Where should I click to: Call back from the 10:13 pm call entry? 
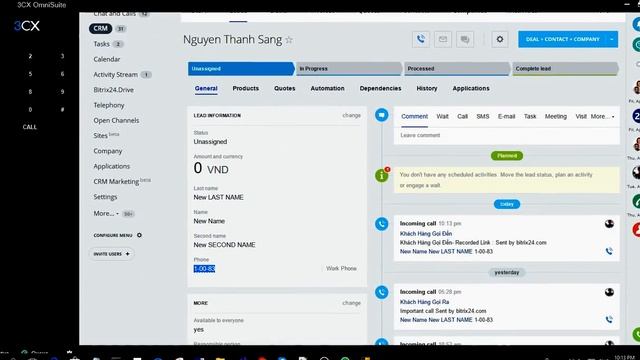click(609, 251)
